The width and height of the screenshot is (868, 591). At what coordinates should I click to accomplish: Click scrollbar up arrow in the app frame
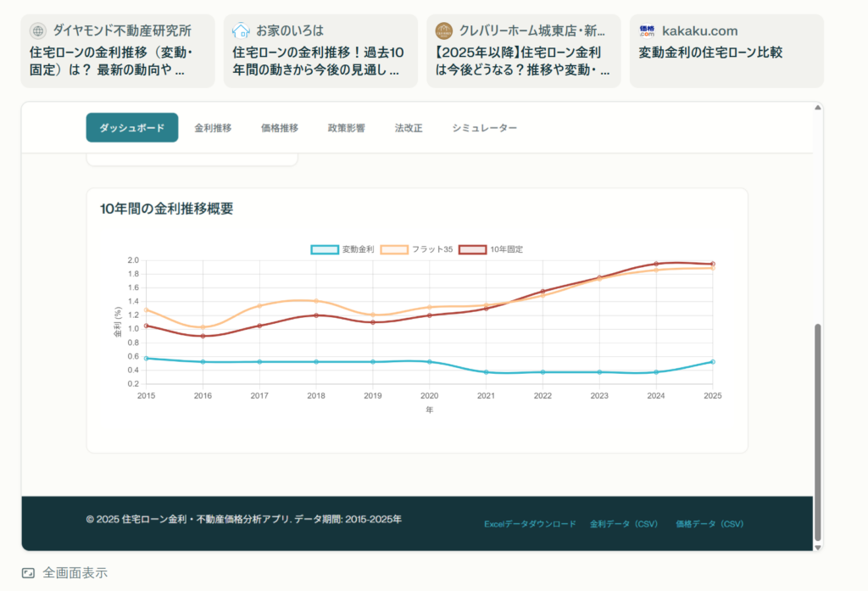pos(818,108)
